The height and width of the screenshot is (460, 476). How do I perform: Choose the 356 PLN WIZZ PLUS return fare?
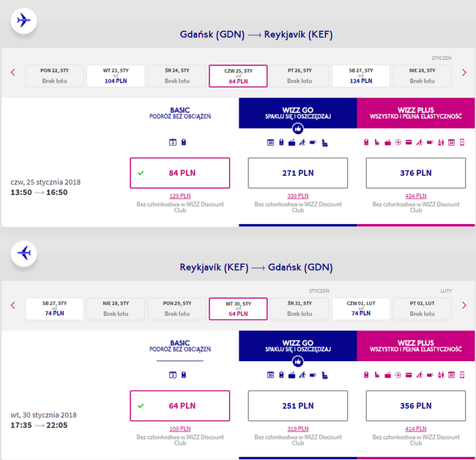[x=416, y=406]
